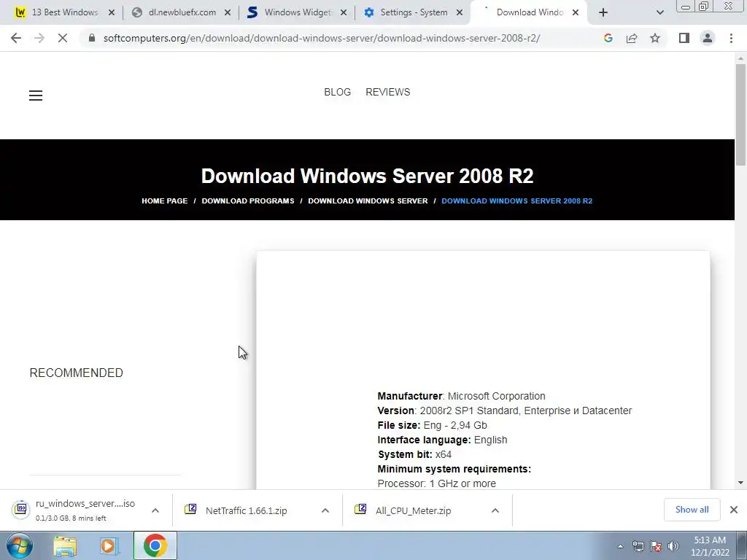Click the Download Windows Server 2008 R2 heading
This screenshot has height=560, width=747.
pos(368,176)
